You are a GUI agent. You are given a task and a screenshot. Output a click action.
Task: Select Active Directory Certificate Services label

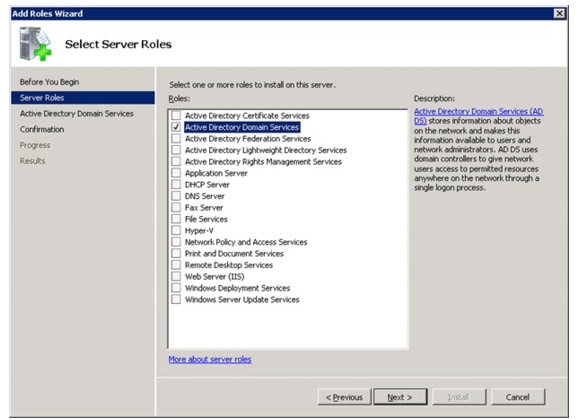(x=247, y=116)
